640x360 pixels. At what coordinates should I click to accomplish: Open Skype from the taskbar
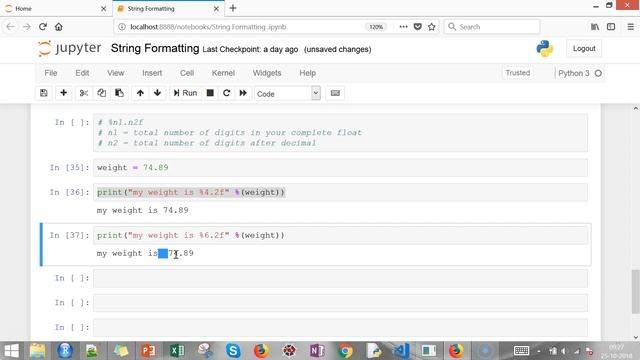point(233,351)
